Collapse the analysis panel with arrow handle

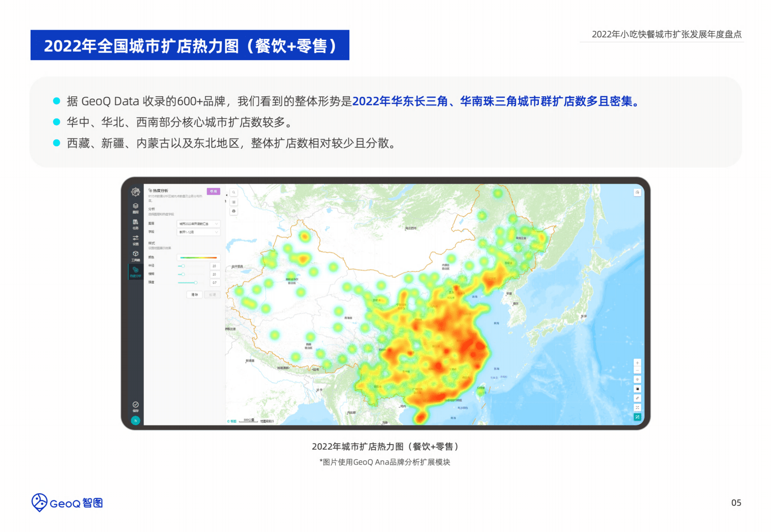pyautogui.click(x=226, y=195)
